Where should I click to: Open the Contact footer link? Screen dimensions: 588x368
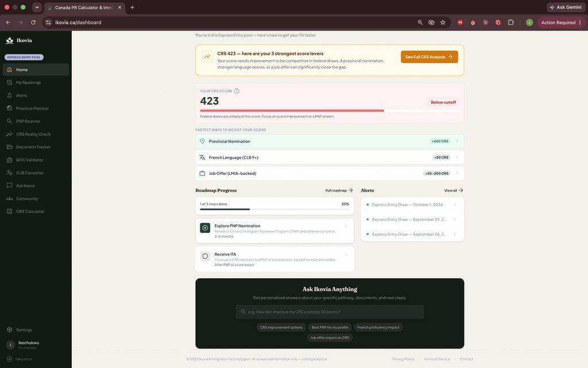tap(466, 359)
